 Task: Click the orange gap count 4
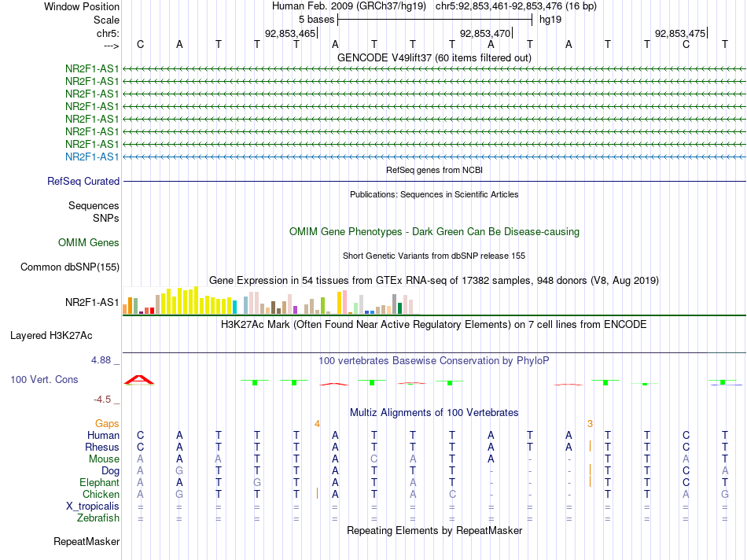[318, 424]
